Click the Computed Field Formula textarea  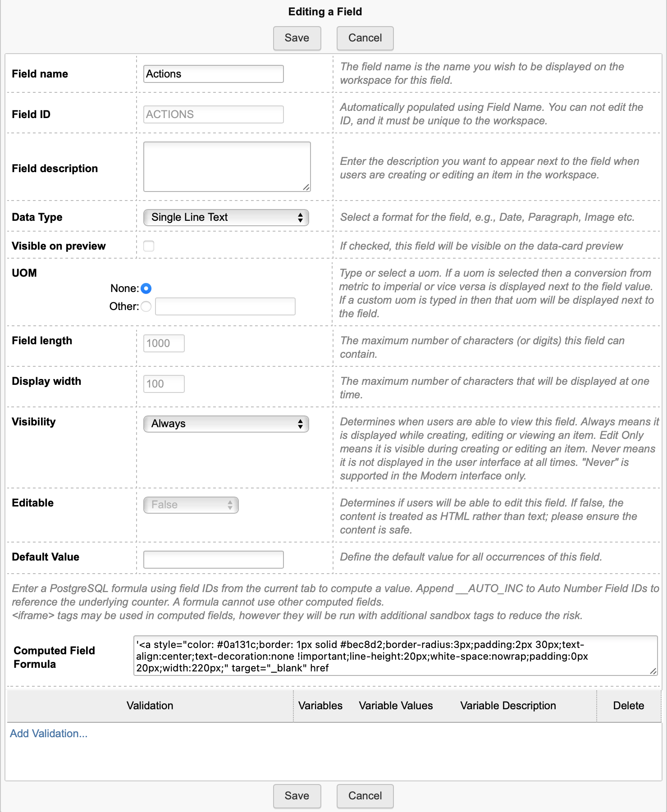[395, 656]
